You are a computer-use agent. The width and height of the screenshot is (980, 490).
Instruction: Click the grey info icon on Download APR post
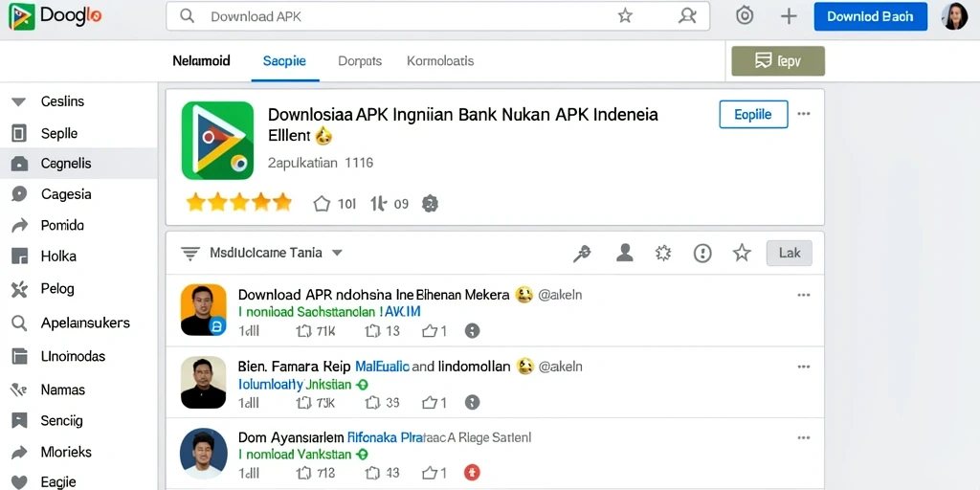click(x=473, y=330)
